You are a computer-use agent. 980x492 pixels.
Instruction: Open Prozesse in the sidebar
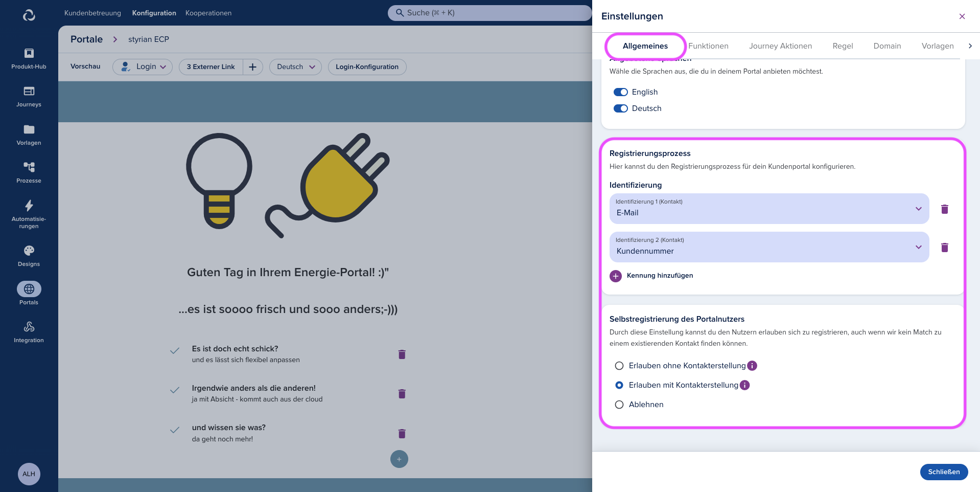tap(29, 173)
